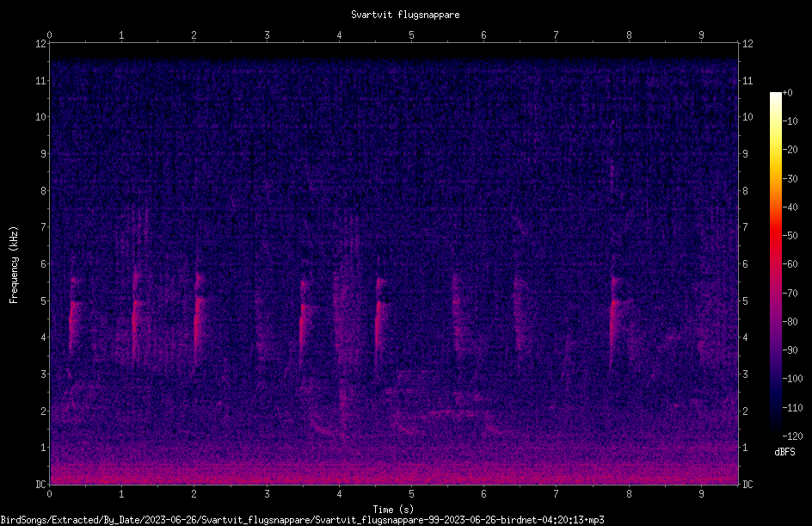Click the '-80' colorbar label
812x526 pixels.
pyautogui.click(x=790, y=322)
